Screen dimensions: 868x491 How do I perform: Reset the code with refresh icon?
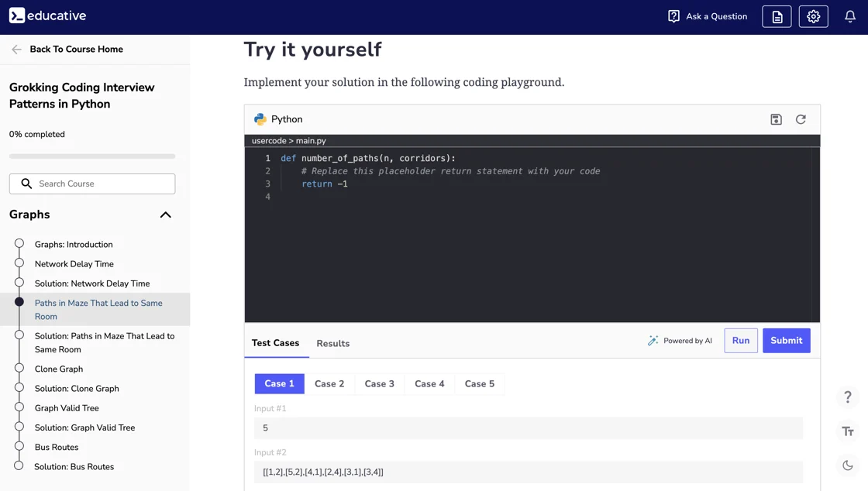(801, 119)
